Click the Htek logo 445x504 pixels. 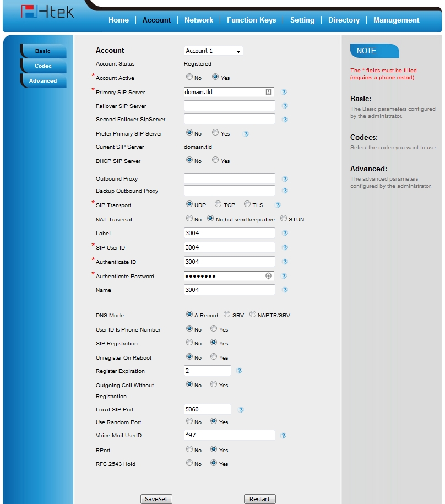click(47, 12)
